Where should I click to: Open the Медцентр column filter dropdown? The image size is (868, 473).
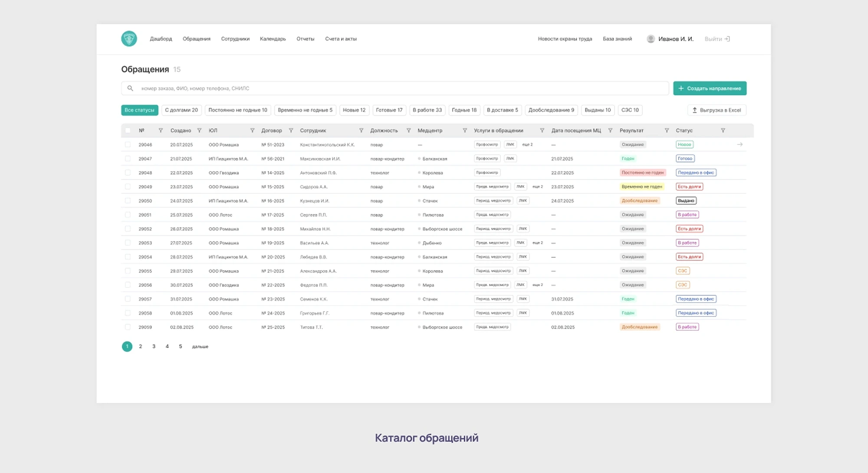(465, 130)
